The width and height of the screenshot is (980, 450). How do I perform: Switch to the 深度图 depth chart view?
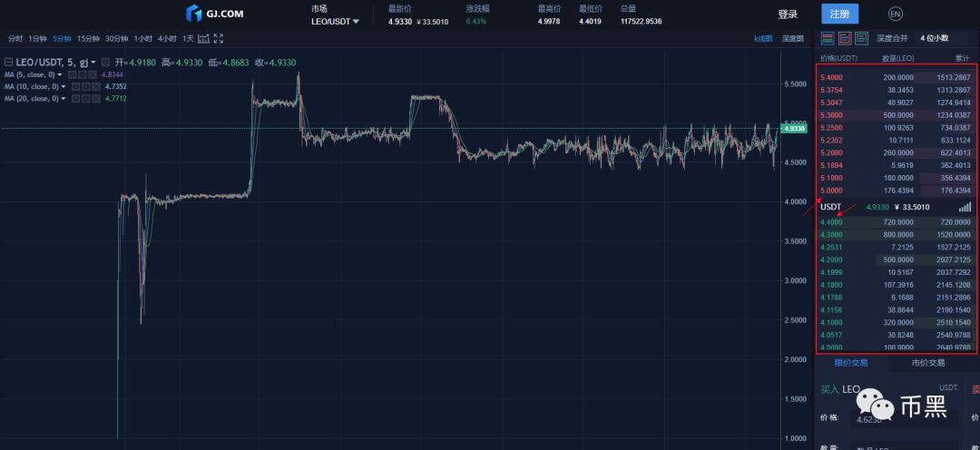(x=792, y=38)
